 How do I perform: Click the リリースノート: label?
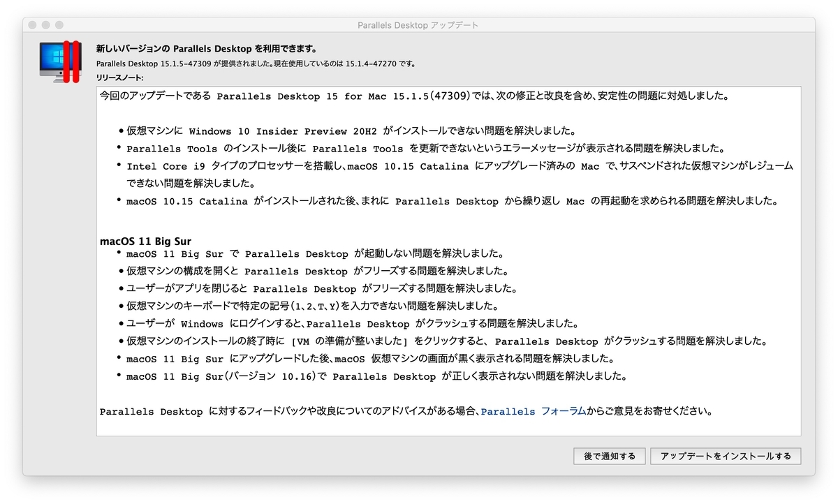pyautogui.click(x=120, y=77)
